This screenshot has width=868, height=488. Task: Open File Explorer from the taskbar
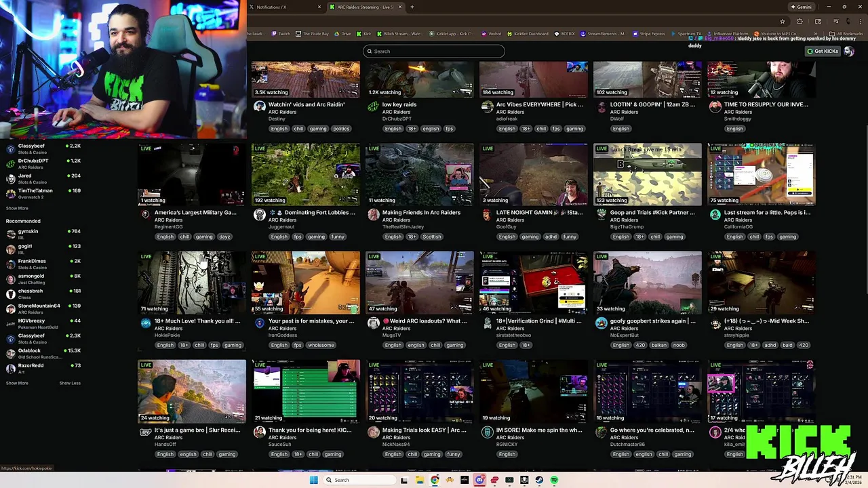click(420, 480)
